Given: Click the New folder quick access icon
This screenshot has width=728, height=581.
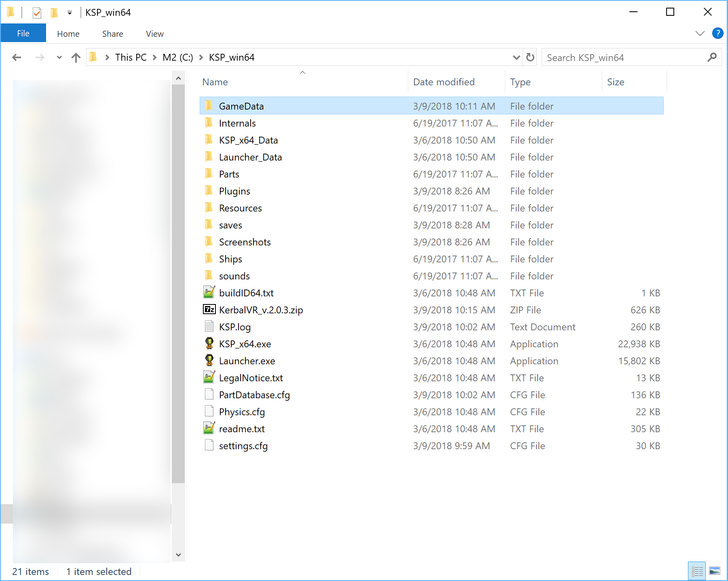Looking at the screenshot, I should tap(54, 13).
